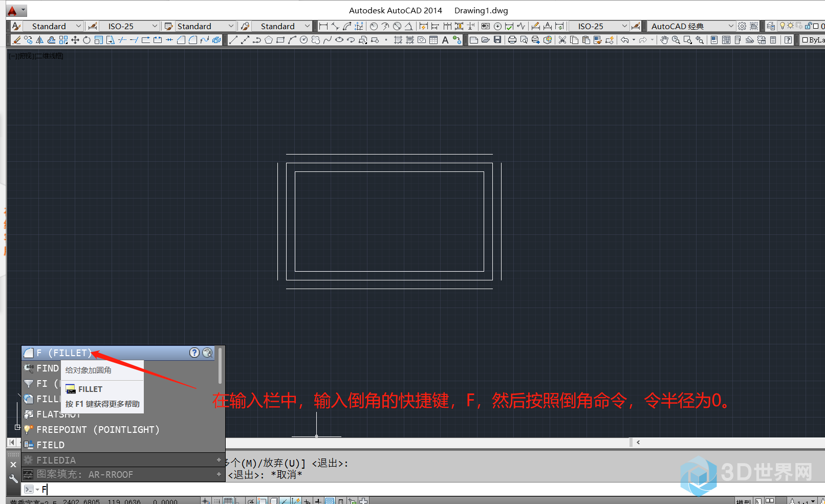Select the Ellipse tool
This screenshot has width=825, height=504.
[339, 40]
